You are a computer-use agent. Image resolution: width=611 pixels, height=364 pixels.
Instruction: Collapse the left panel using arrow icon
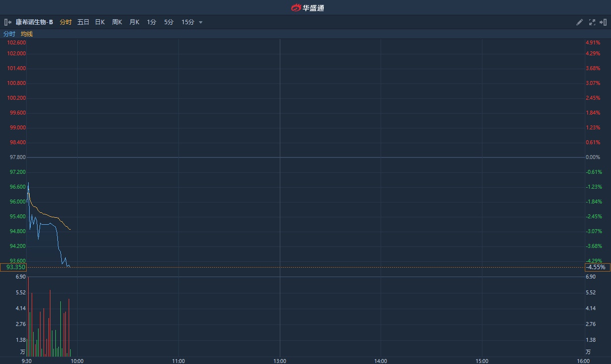(7, 22)
